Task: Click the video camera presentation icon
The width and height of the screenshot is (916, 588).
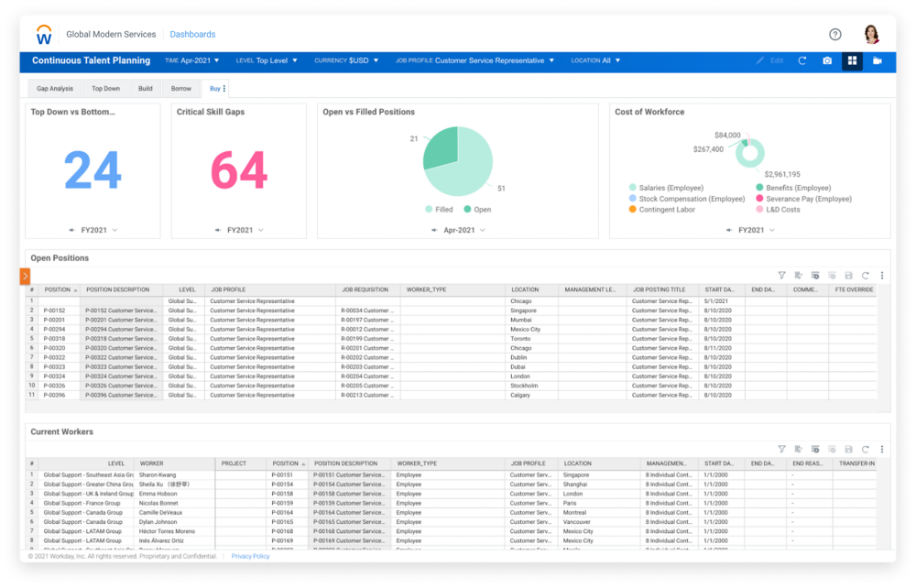Action: coord(877,61)
